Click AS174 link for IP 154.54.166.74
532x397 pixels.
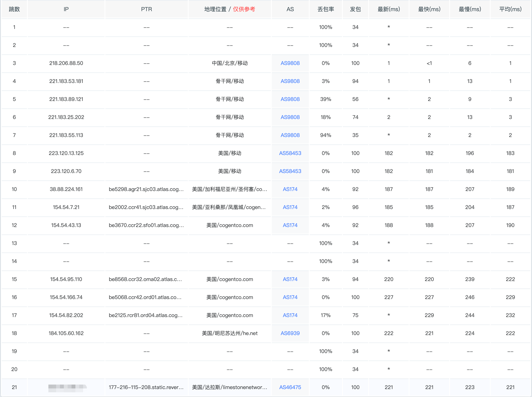[x=290, y=297]
